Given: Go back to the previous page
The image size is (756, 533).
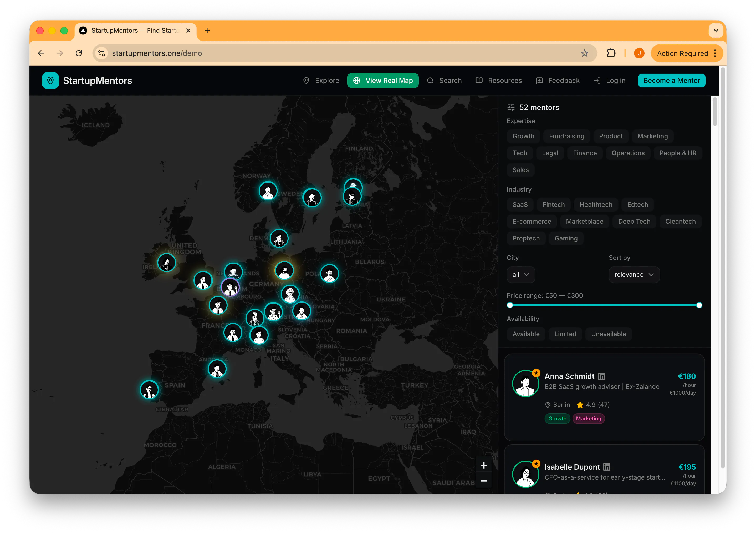Looking at the screenshot, I should pyautogui.click(x=41, y=53).
